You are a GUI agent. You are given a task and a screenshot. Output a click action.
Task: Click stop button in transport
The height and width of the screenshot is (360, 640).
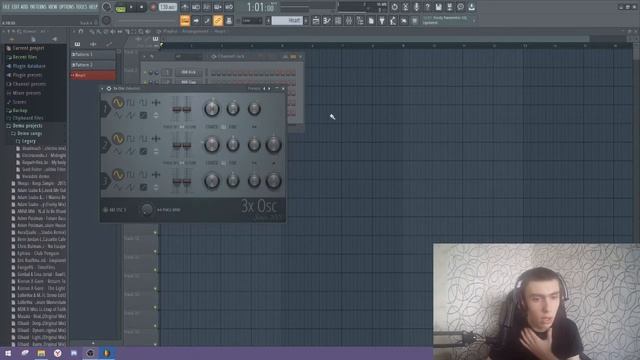click(142, 7)
